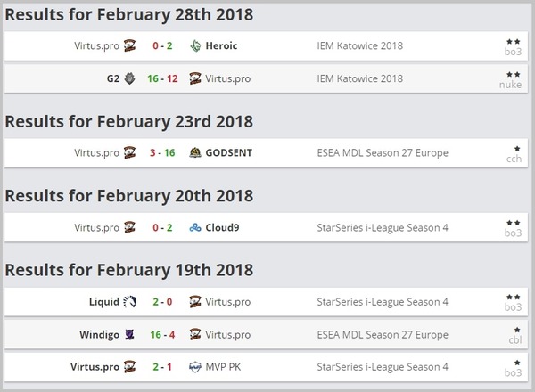The width and height of the screenshot is (535, 392).
Task: Open the Liquid 2-0 Virtus.pro score
Action: pos(162,302)
